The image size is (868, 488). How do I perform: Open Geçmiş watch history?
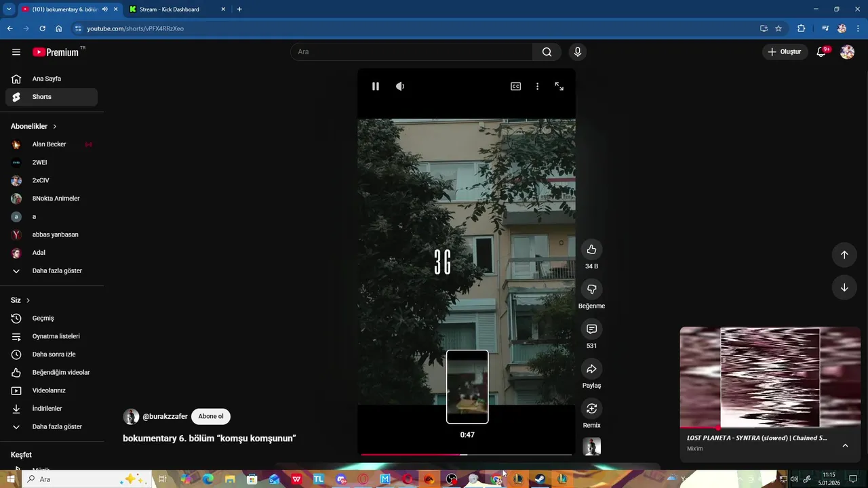(52, 319)
